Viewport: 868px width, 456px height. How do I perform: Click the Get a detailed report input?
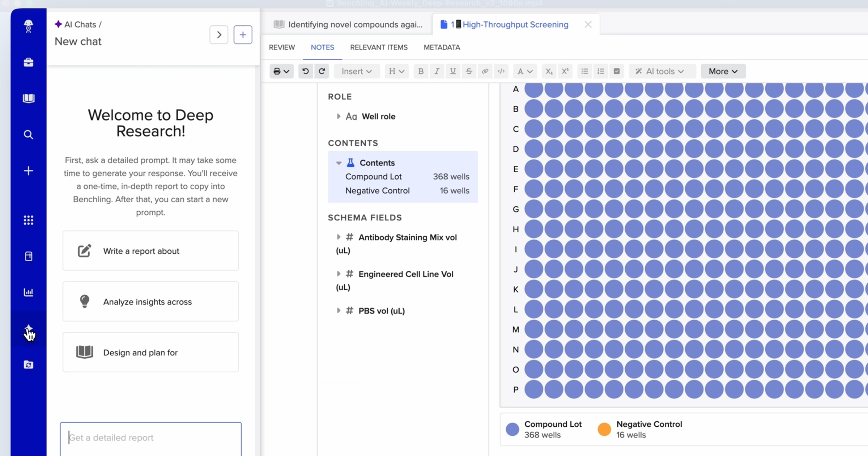150,438
